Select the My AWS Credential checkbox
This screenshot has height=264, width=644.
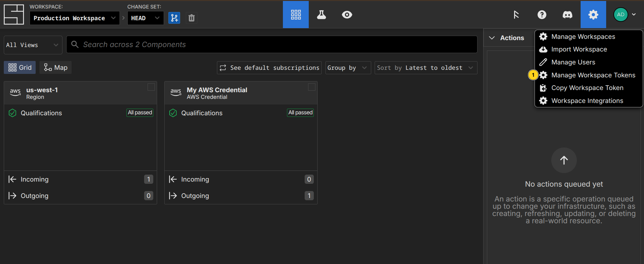coord(312,87)
